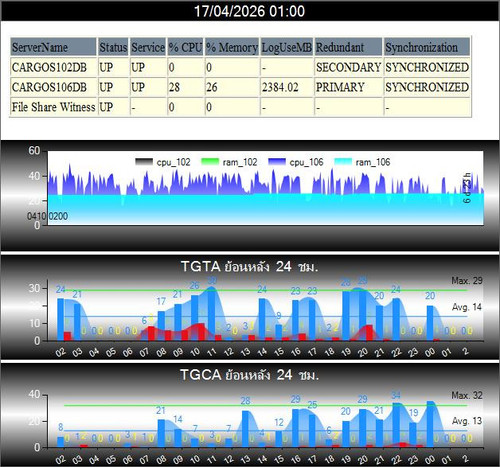Image resolution: width=500 pixels, height=467 pixels.
Task: Click the File Share Witness cell
Action: pyautogui.click(x=53, y=107)
